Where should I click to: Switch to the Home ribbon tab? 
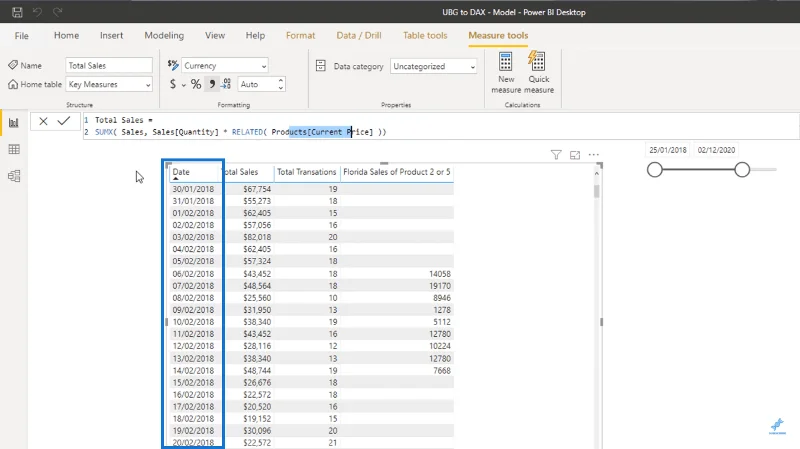66,35
